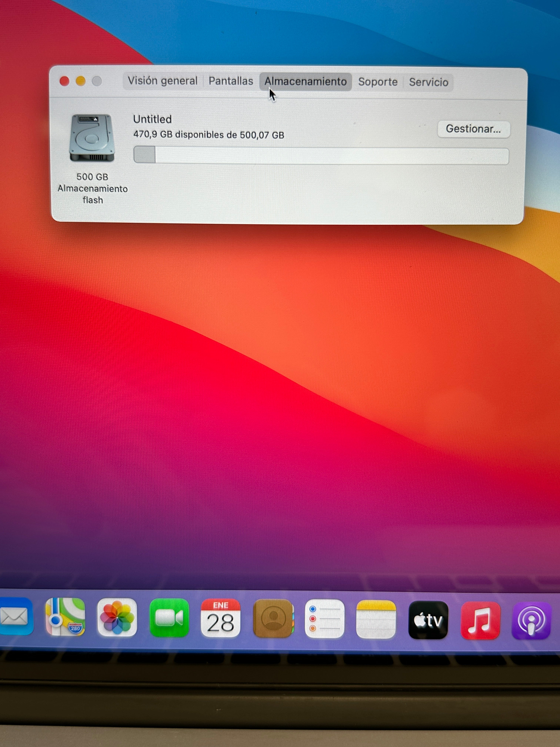Screen dimensions: 560x747
Task: Launch the Apple TV app
Action: (x=428, y=620)
